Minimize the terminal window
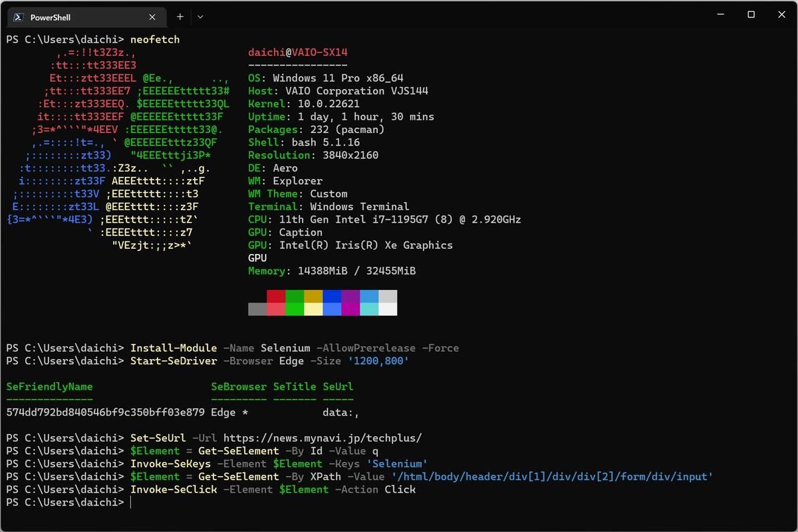 point(720,15)
